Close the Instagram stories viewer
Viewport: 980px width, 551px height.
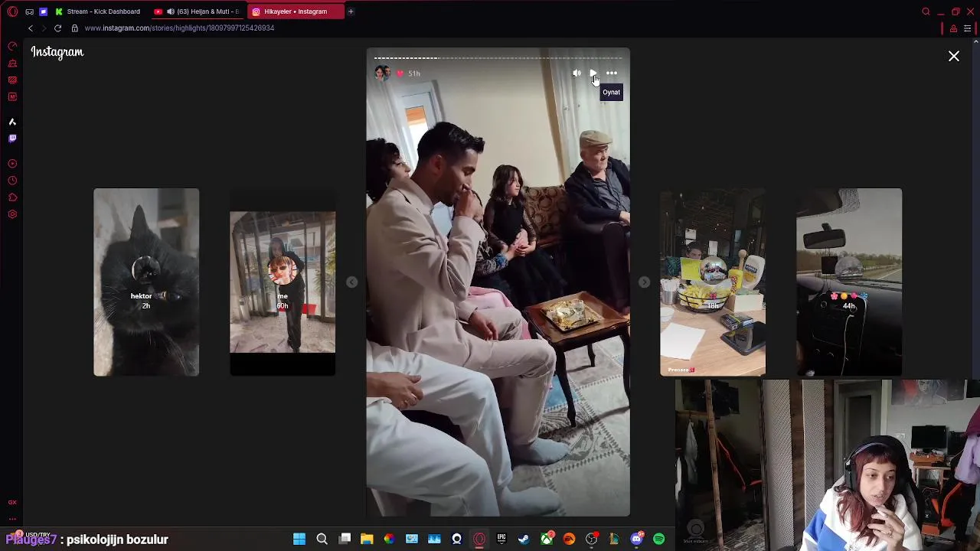[954, 56]
